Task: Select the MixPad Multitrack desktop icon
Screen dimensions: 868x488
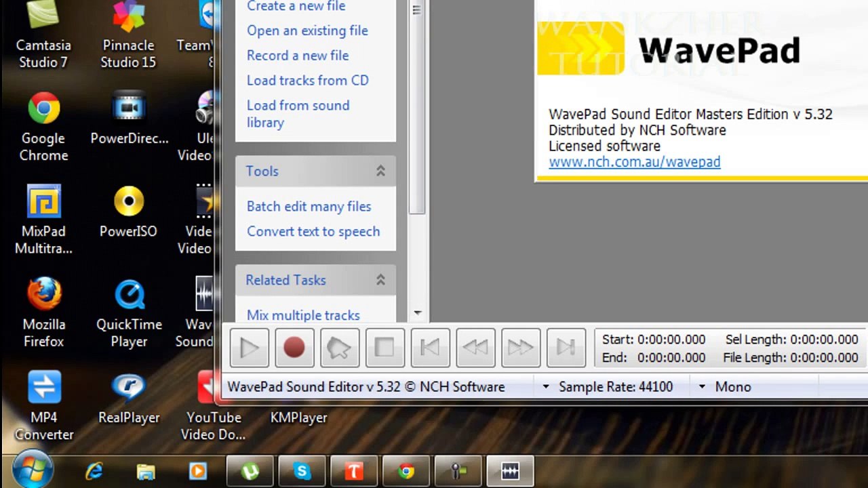Action: 43,220
